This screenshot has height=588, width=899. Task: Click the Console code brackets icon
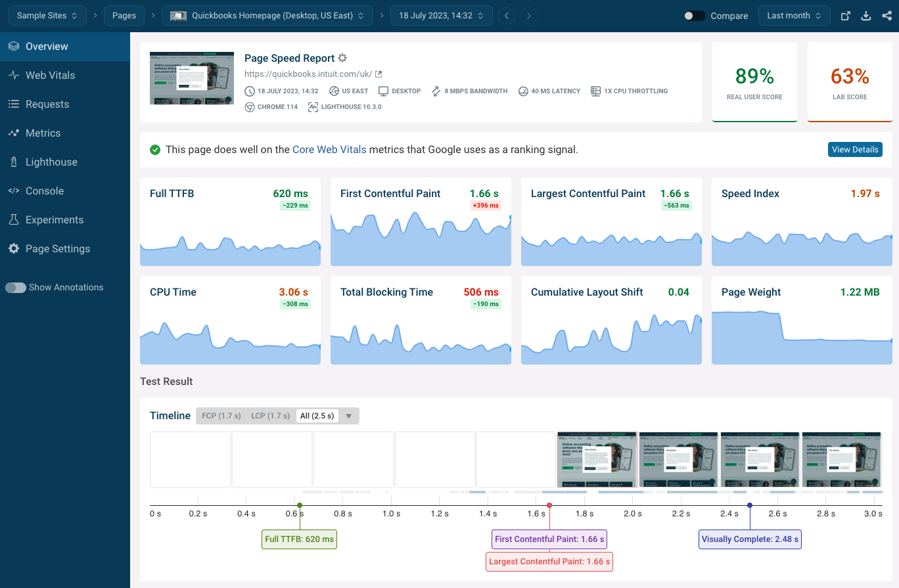pyautogui.click(x=13, y=191)
